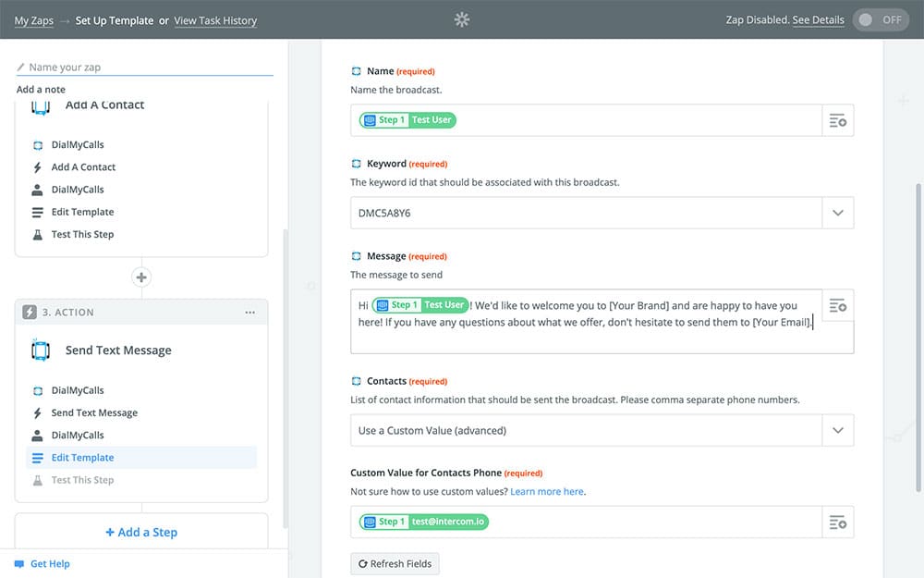The height and width of the screenshot is (578, 924).
Task: Open the Contacts dropdown with Use a Custom Value
Action: point(837,430)
